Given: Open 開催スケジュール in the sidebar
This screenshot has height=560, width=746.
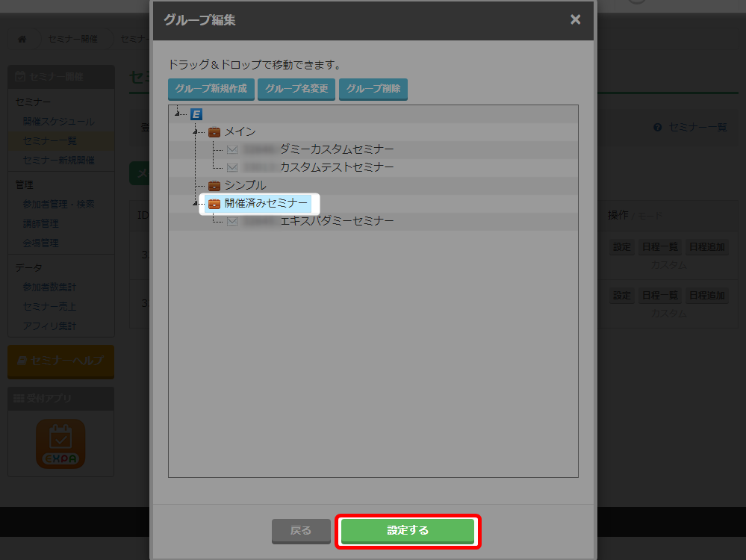Looking at the screenshot, I should click(x=58, y=122).
